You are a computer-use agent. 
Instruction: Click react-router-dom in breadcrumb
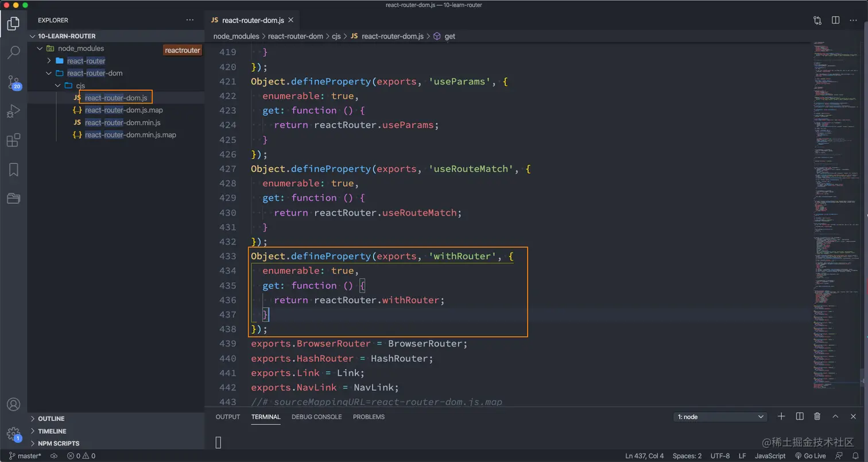point(295,36)
